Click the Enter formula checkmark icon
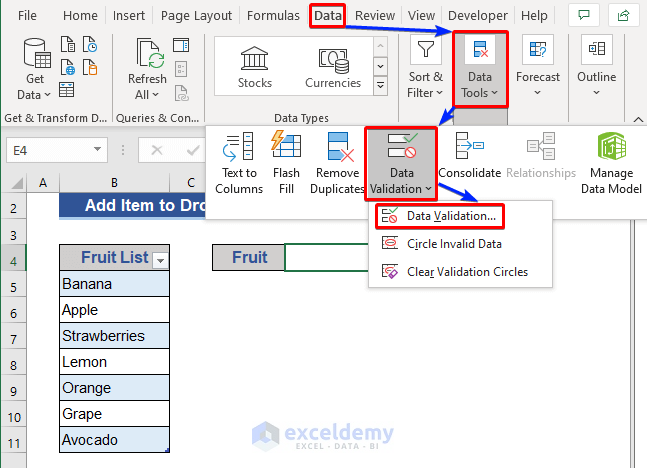Image resolution: width=647 pixels, height=468 pixels. tap(193, 150)
